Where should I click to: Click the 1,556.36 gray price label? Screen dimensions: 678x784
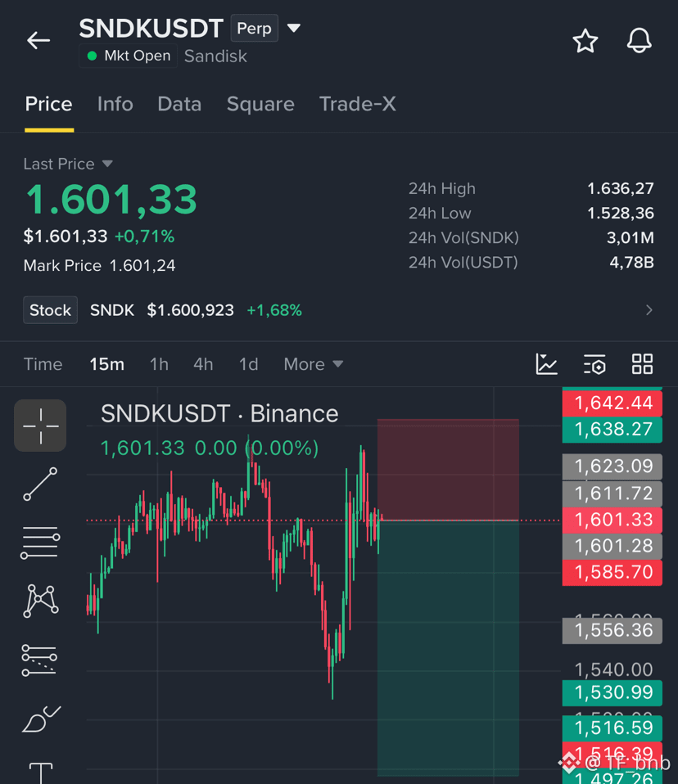[x=612, y=630]
